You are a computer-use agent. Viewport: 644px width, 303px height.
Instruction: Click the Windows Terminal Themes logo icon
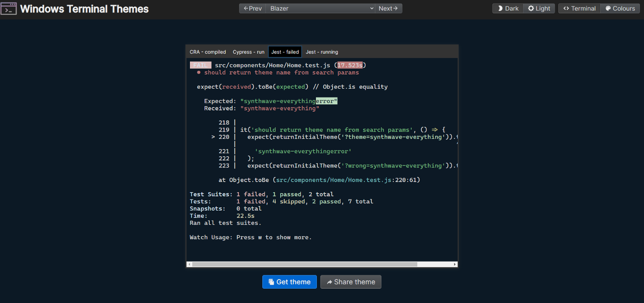(9, 9)
